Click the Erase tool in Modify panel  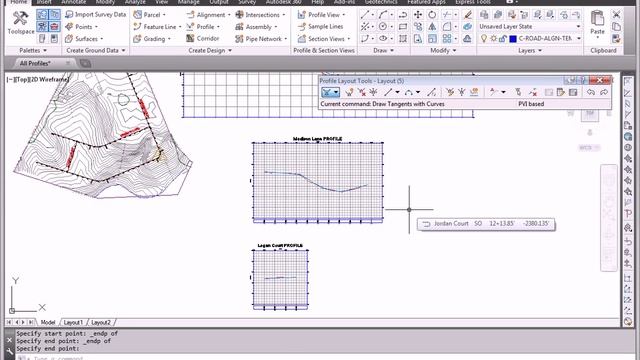point(467,15)
